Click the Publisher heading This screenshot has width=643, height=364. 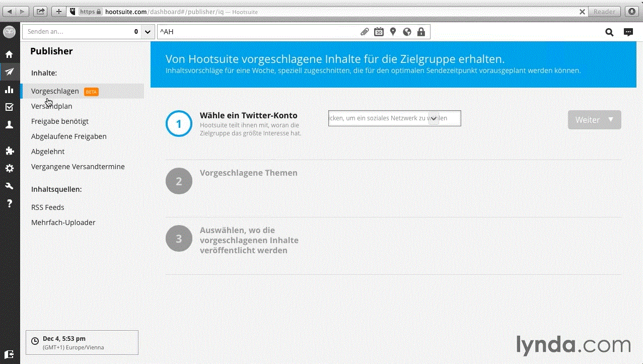point(51,51)
